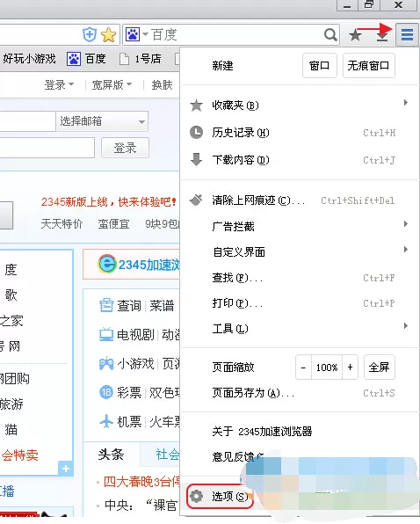Screen dimensions: 420x524
Task: Open 关于 2345加速浏览器 entry
Action: click(300, 431)
